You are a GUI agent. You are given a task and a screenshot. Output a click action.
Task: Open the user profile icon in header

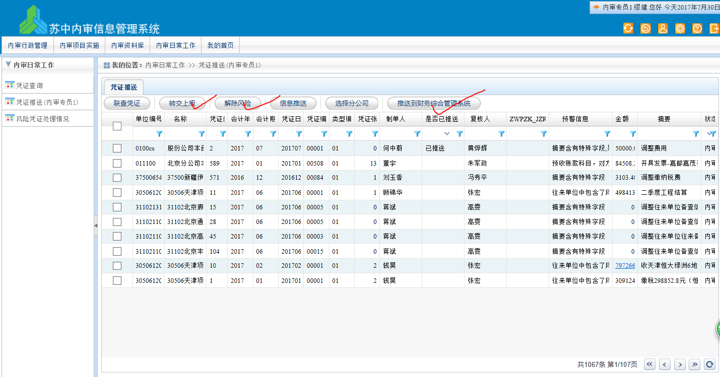point(663,28)
